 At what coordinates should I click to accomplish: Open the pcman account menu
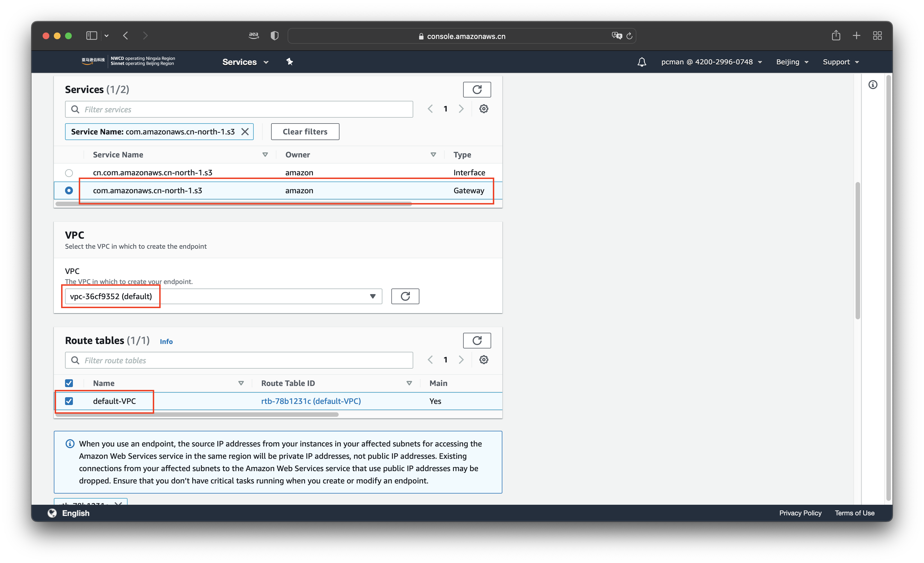[712, 62]
